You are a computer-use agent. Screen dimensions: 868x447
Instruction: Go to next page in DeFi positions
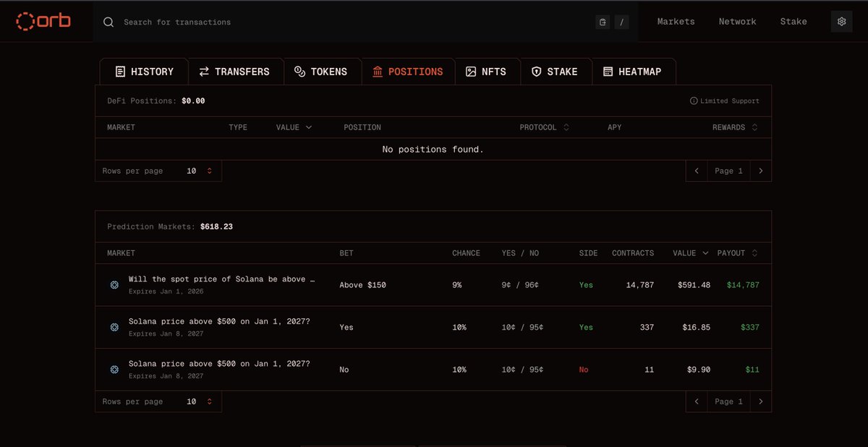[x=760, y=171]
